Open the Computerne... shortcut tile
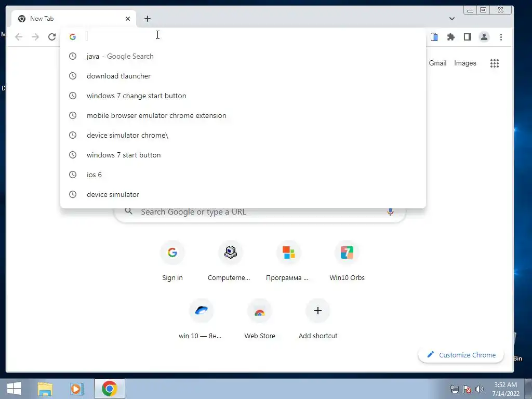Image resolution: width=532 pixels, height=399 pixels. pyautogui.click(x=230, y=261)
